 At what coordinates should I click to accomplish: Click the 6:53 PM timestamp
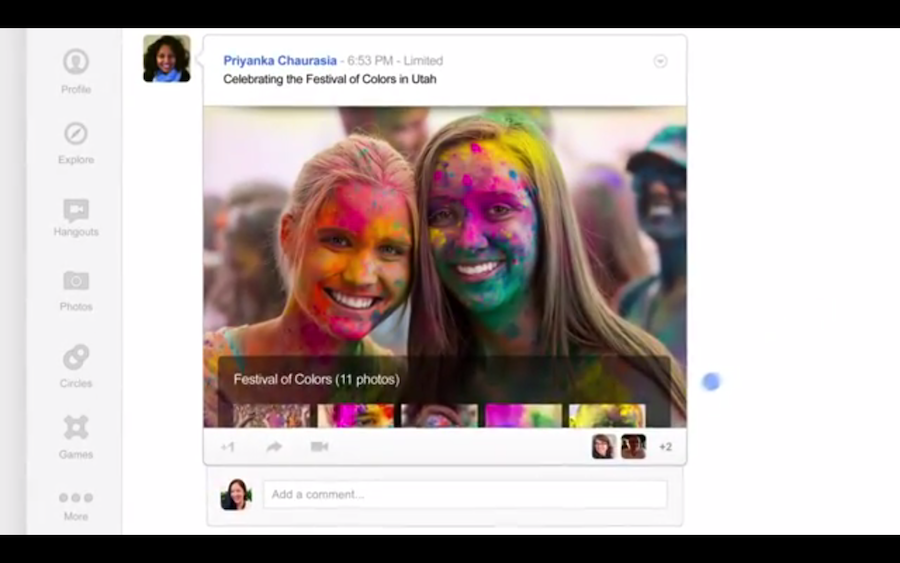[370, 60]
